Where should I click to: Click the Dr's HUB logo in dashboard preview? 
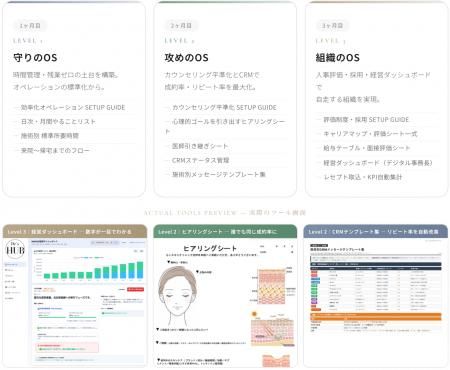15,249
